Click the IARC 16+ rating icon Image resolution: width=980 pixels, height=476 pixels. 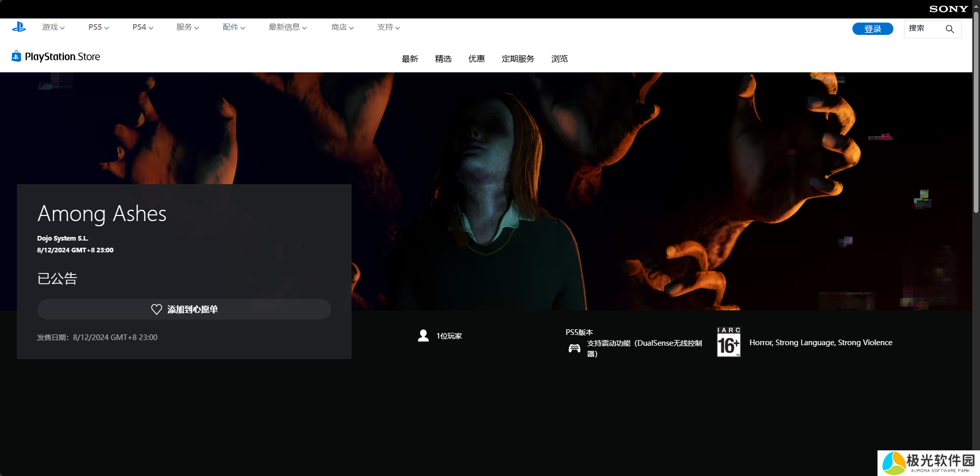[x=728, y=342]
